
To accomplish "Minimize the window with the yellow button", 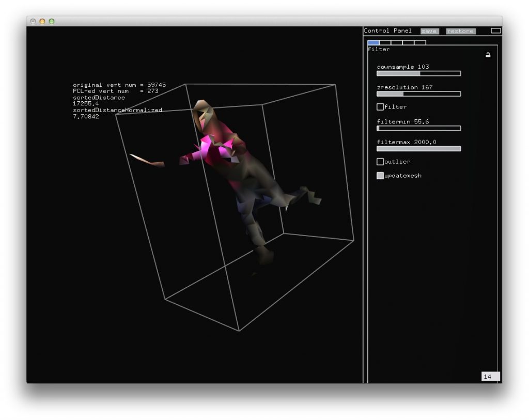I will click(42, 21).
